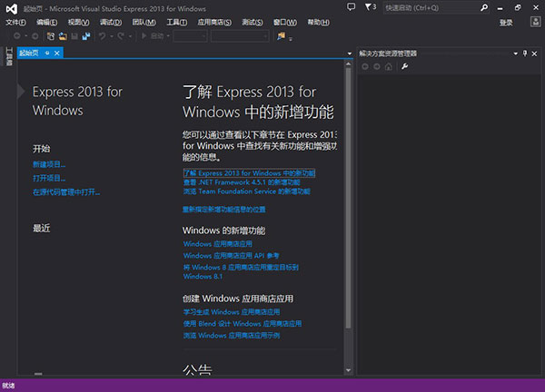This screenshot has width=545, height=392.
Task: Click the Quick Launch magnifier icon
Action: coord(484,7)
